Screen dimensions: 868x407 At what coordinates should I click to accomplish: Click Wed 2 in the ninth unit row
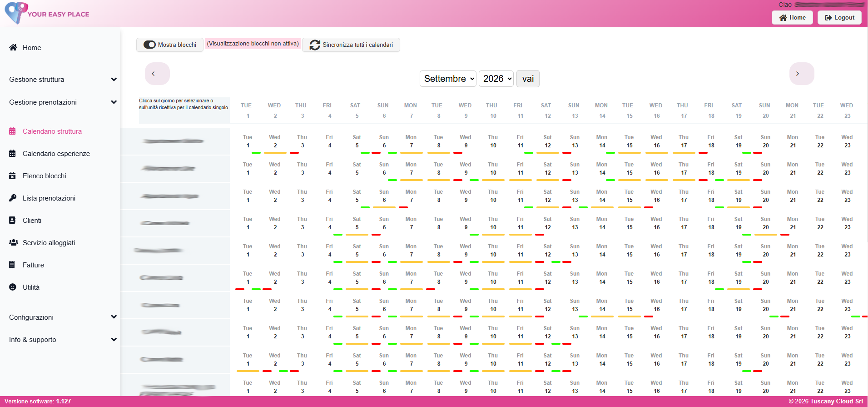(275, 360)
